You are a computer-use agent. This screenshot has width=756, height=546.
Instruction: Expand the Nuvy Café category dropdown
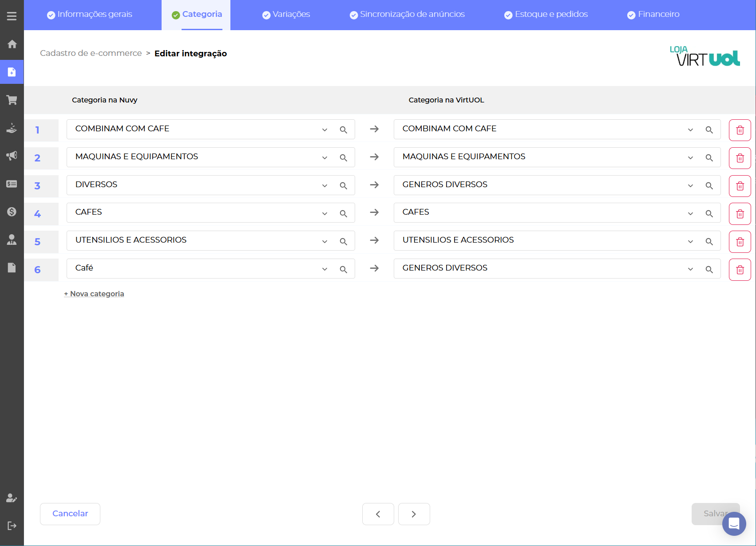pyautogui.click(x=325, y=269)
